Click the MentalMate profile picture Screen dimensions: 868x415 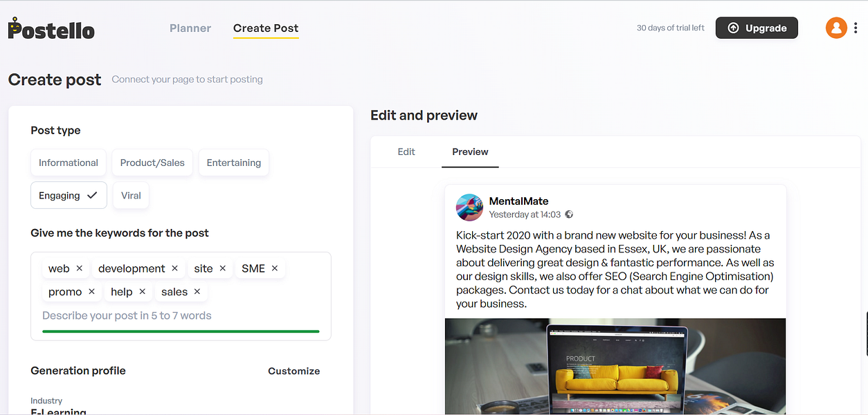469,207
